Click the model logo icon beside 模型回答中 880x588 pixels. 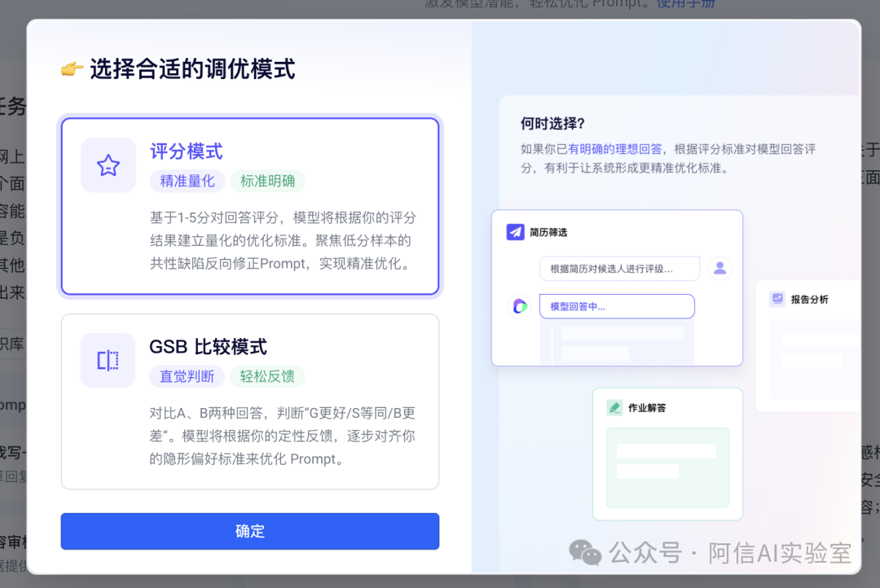[x=520, y=305]
